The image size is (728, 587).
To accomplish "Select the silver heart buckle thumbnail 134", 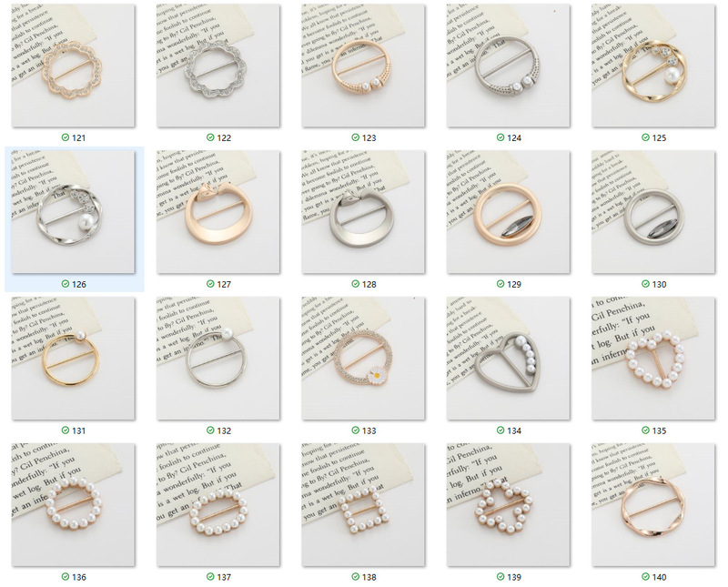I will pyautogui.click(x=509, y=359).
